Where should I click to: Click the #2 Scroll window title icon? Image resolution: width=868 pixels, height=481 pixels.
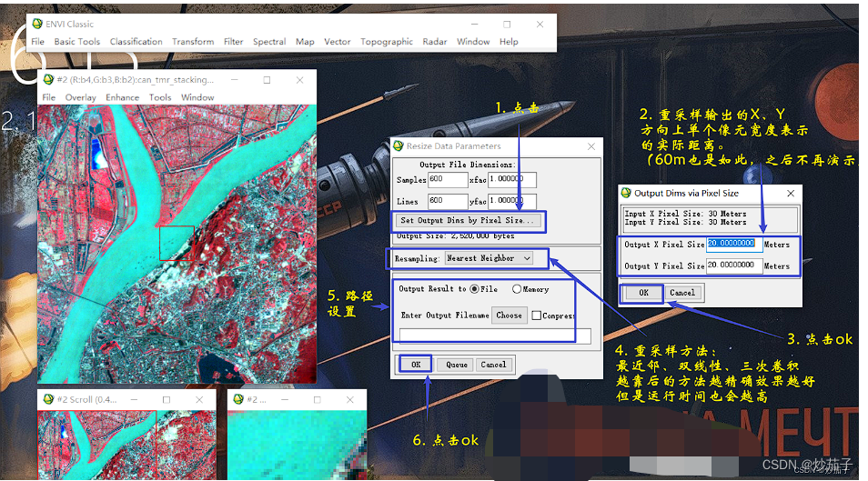(49, 399)
